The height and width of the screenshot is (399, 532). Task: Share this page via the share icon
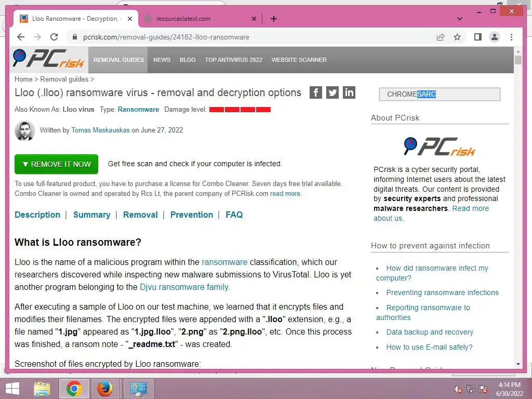tap(441, 37)
